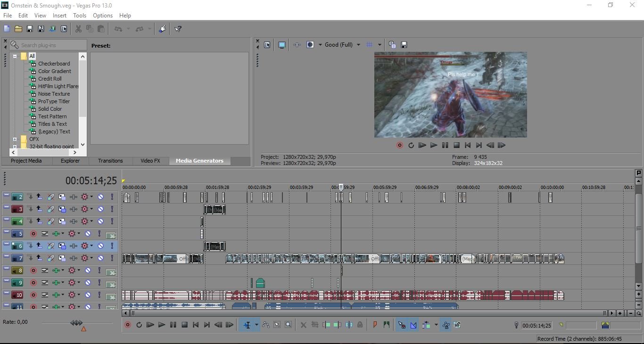Open interactive tutorials pointing-hand icon
The image size is (644, 344).
point(163,29)
